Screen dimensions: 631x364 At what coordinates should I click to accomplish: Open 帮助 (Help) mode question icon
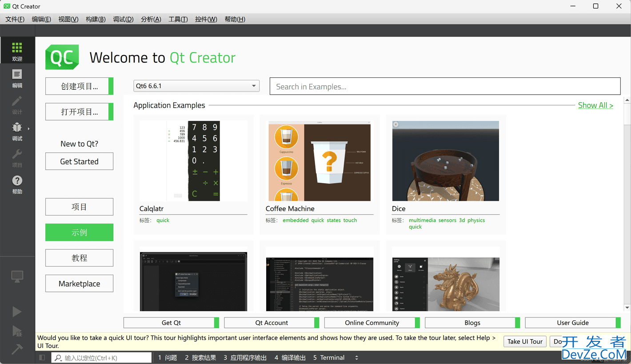[17, 180]
